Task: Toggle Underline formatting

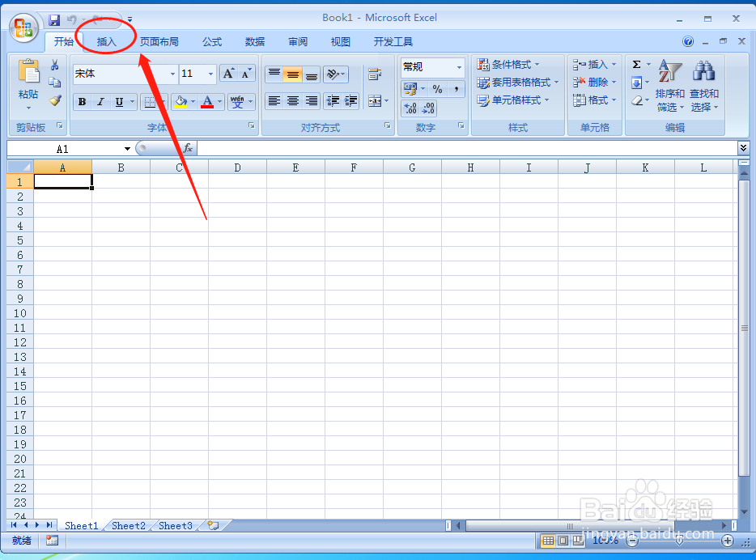Action: 119,102
